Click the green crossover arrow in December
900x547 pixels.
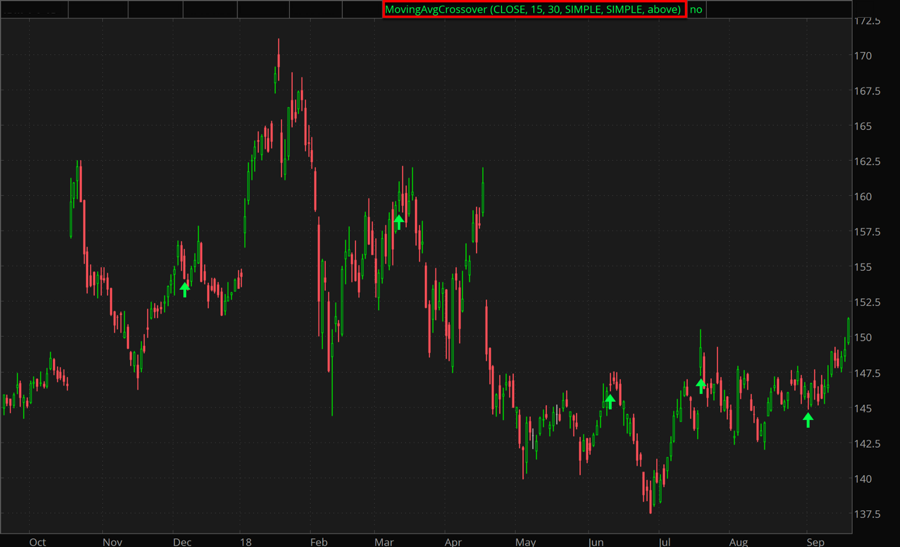point(185,289)
